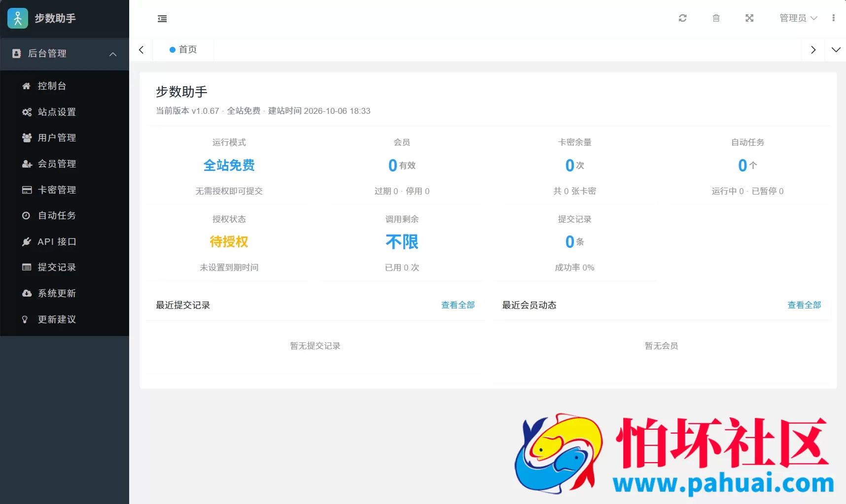Click the version text 当前版本 v1.0.67
Viewport: 846px width, 504px height.
(187, 111)
